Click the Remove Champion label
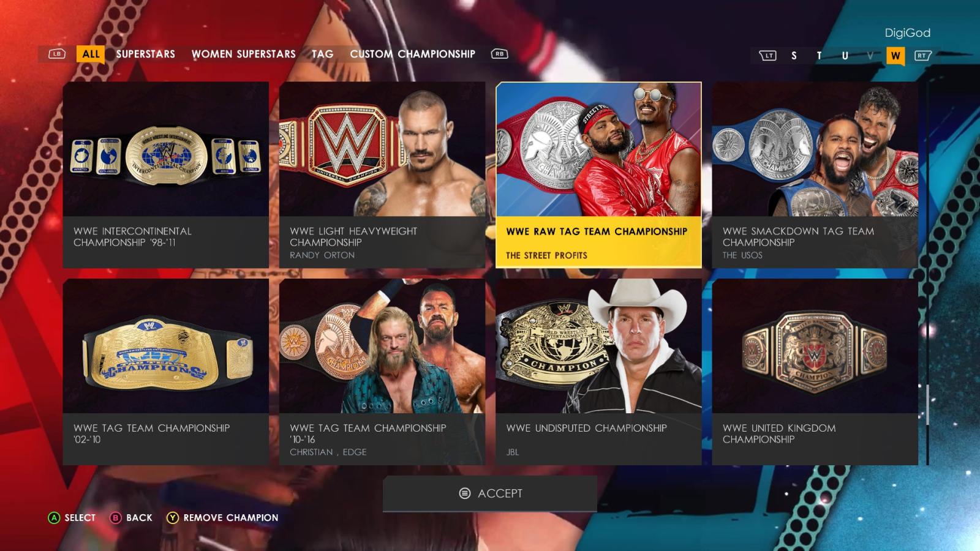The height and width of the screenshot is (551, 980). tap(231, 518)
